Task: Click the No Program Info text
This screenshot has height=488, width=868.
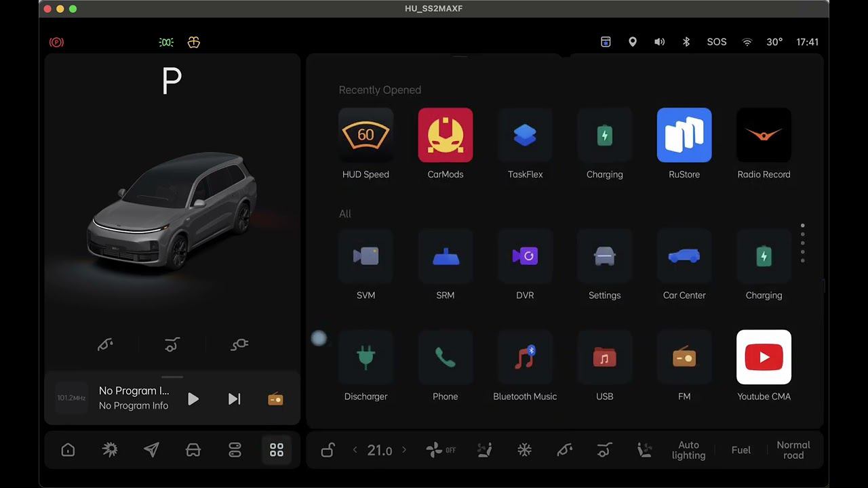Action: [x=134, y=405]
